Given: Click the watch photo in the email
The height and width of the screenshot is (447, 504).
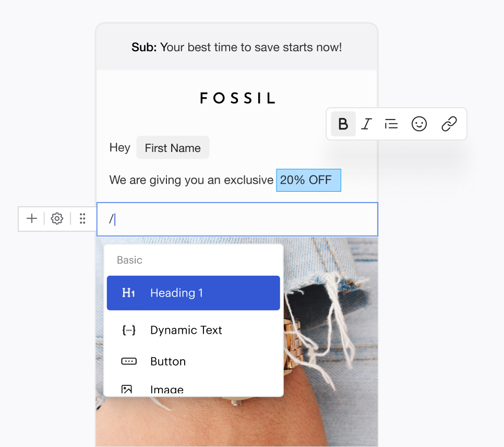Looking at the screenshot, I should [x=329, y=339].
